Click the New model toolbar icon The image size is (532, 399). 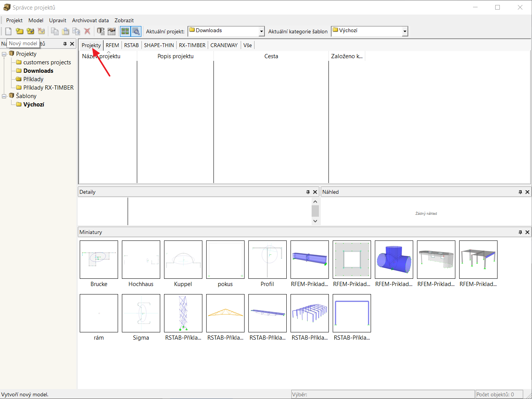click(x=8, y=31)
